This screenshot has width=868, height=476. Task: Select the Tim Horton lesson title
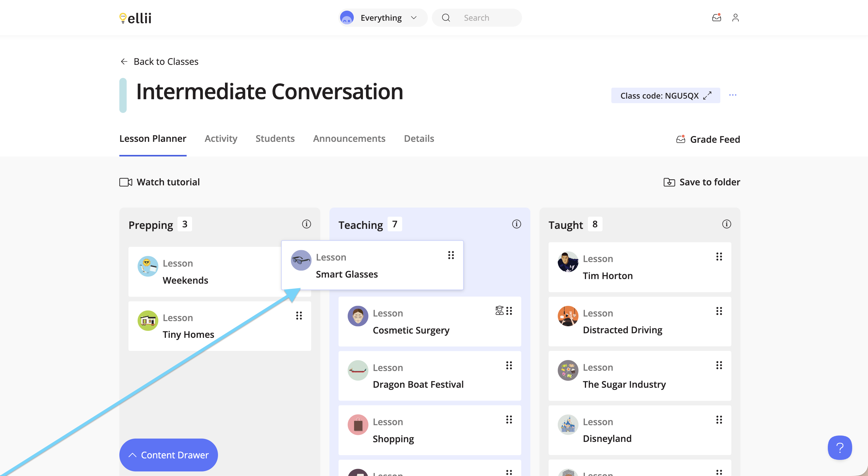click(x=608, y=275)
